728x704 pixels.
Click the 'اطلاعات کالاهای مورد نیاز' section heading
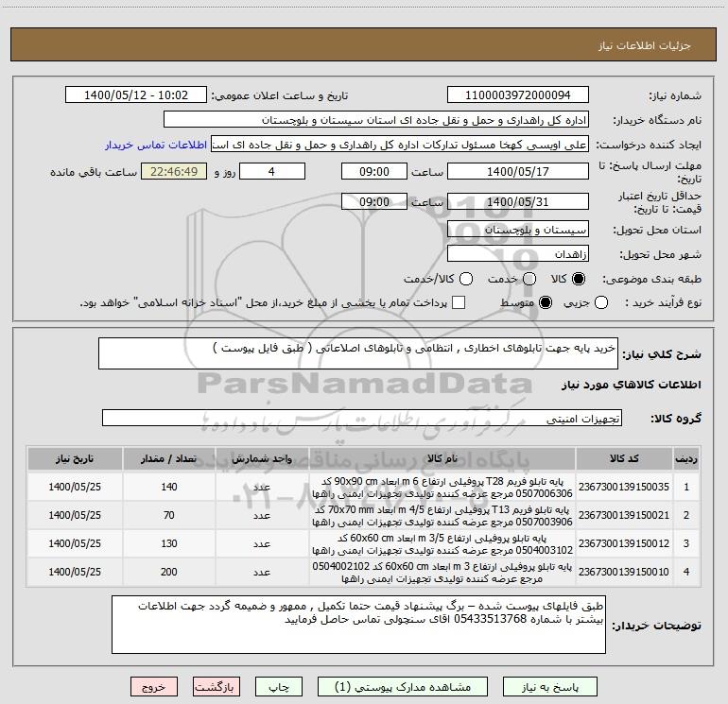[x=632, y=385]
